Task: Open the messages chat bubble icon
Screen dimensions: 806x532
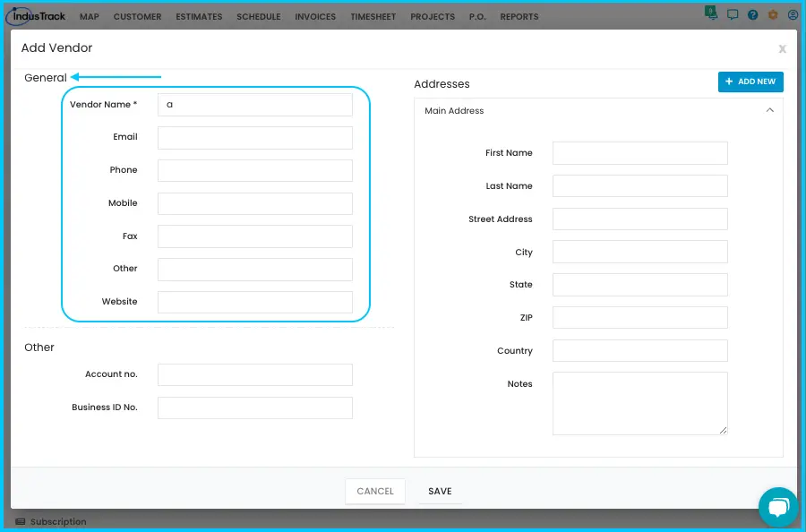Action: (x=733, y=15)
